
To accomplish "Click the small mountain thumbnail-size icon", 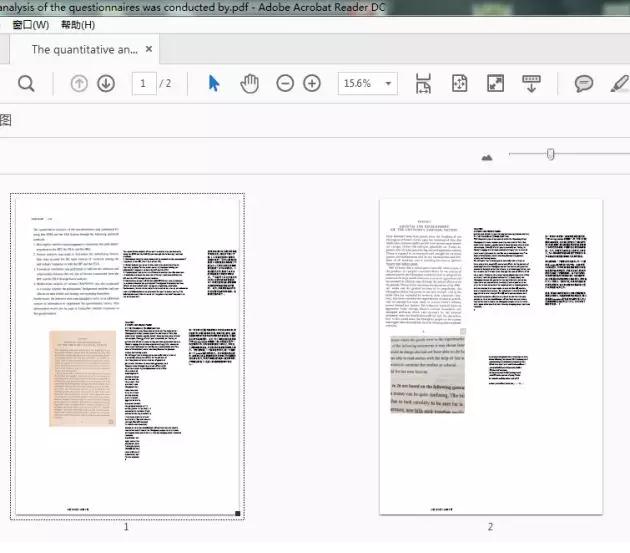I will (487, 157).
